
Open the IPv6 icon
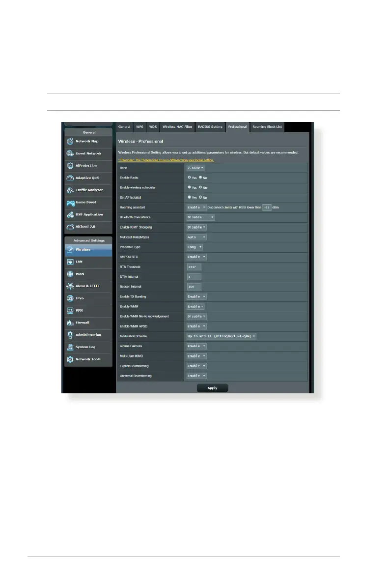(70, 298)
